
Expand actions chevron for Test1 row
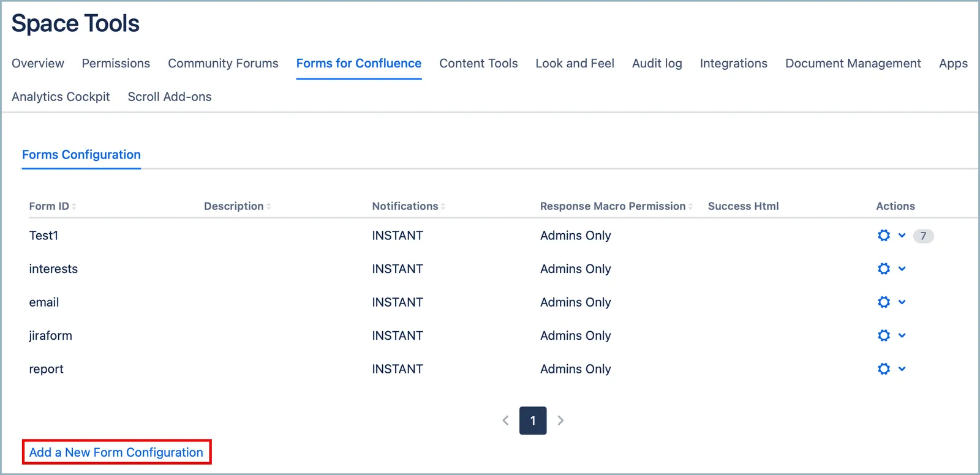click(x=902, y=236)
